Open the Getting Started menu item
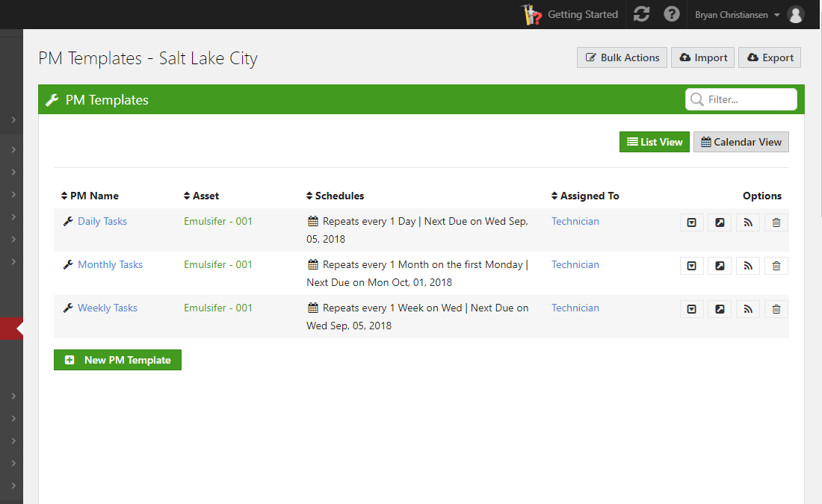 (570, 14)
